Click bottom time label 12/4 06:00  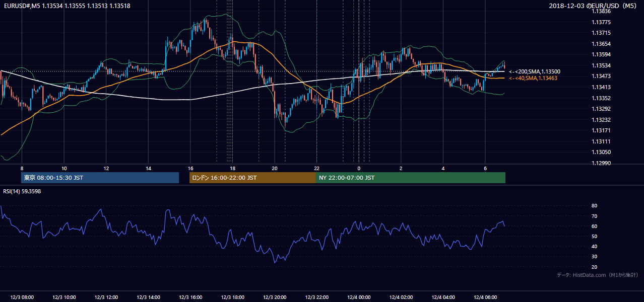pos(485,297)
